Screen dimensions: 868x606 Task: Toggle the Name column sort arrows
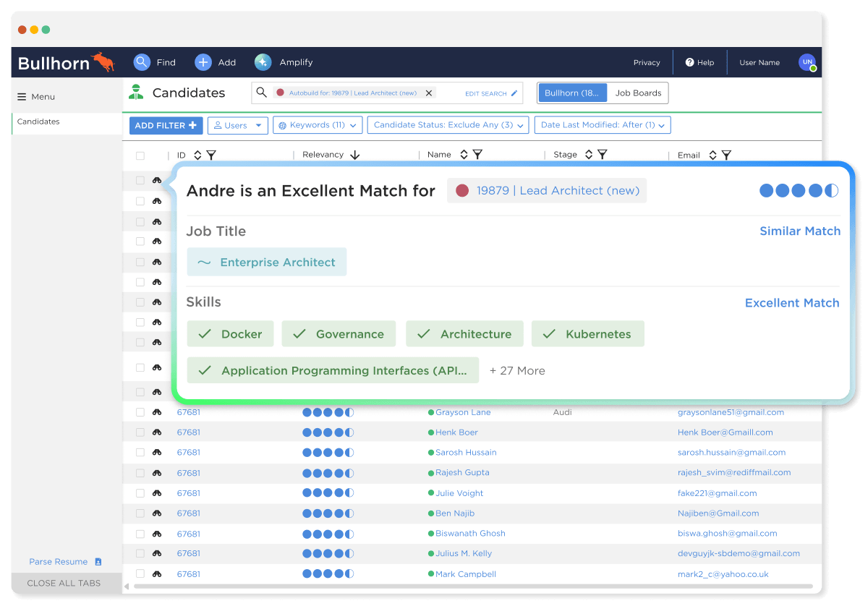click(464, 155)
